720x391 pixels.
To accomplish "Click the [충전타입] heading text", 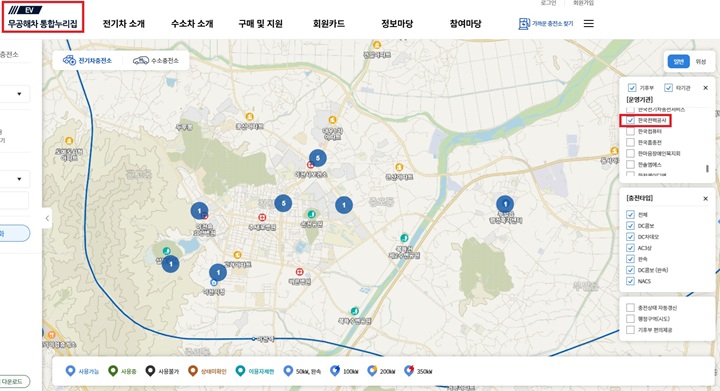I will coord(639,198).
